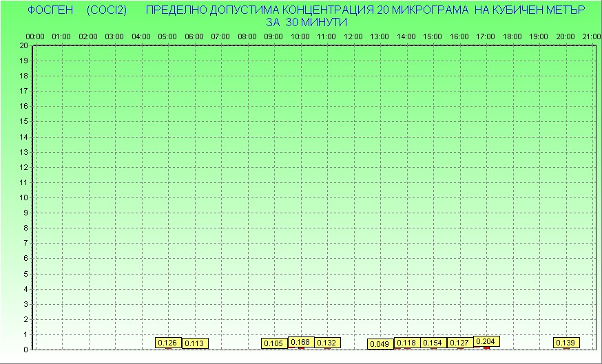
Task: Select the 12:00 time axis label
Action: pyautogui.click(x=353, y=36)
